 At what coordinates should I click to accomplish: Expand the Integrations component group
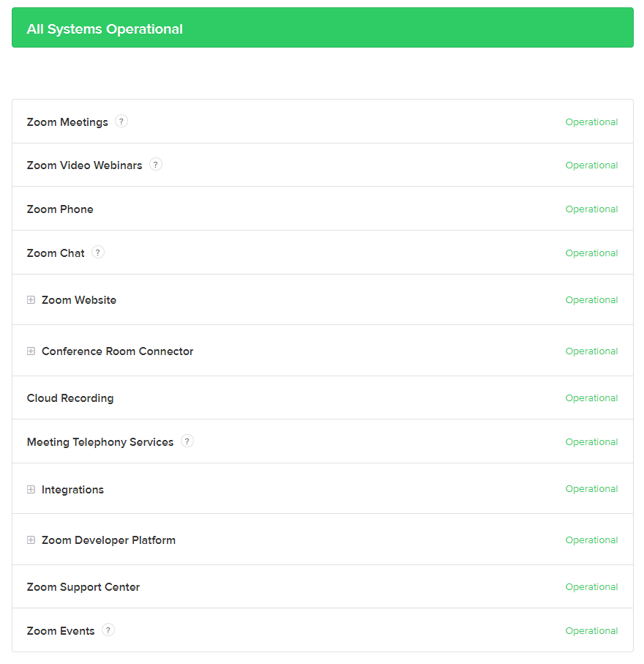(x=31, y=490)
